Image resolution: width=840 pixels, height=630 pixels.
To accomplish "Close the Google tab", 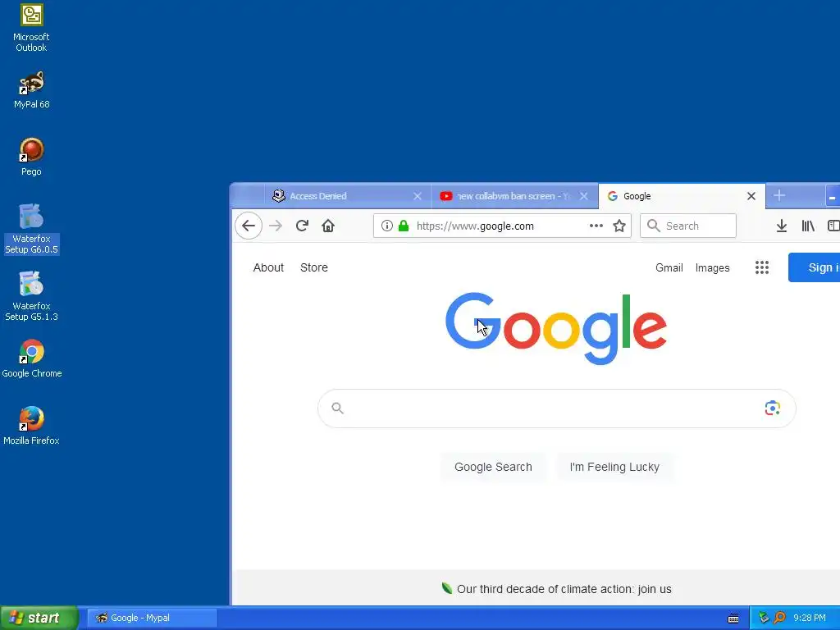I will tap(751, 196).
